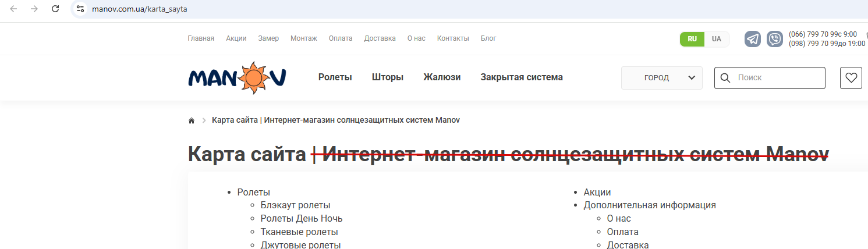This screenshot has height=249, width=868.
Task: Open Оплата in top menu
Action: [341, 38]
